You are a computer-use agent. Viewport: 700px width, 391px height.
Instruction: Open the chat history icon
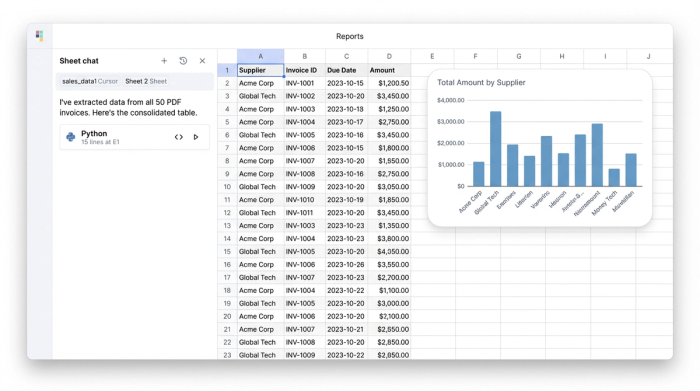pyautogui.click(x=183, y=61)
